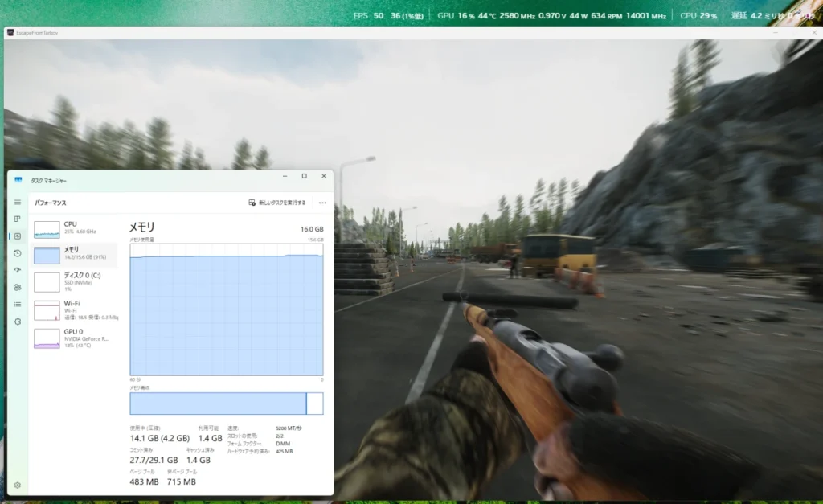Viewport: 823px width, 504px height.
Task: Open the App history page icon
Action: [x=18, y=253]
